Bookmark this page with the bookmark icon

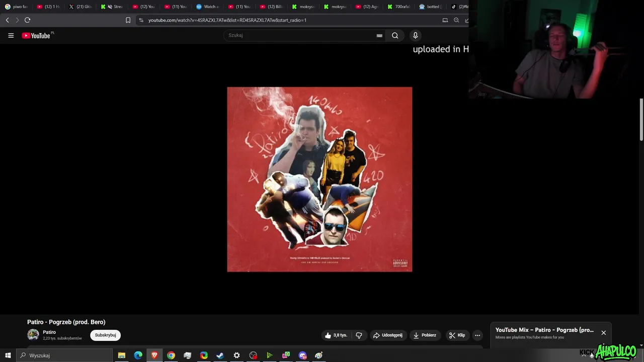click(128, 20)
